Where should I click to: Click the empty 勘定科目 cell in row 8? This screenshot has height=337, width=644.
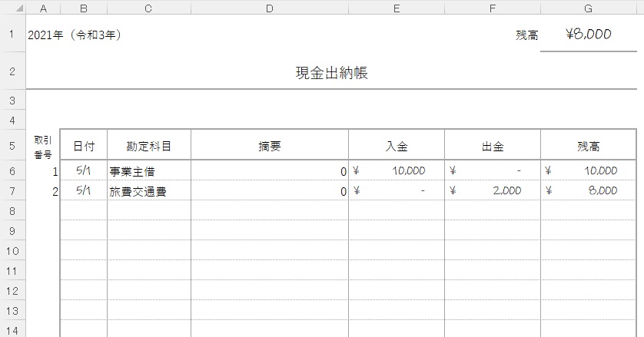148,210
